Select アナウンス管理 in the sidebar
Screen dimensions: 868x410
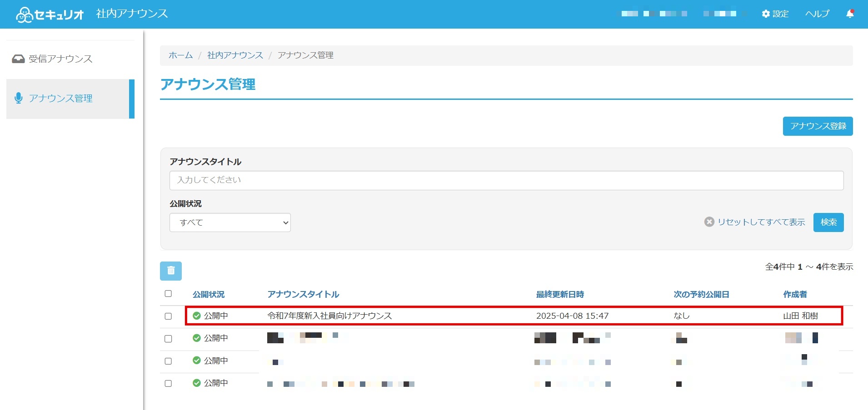70,99
